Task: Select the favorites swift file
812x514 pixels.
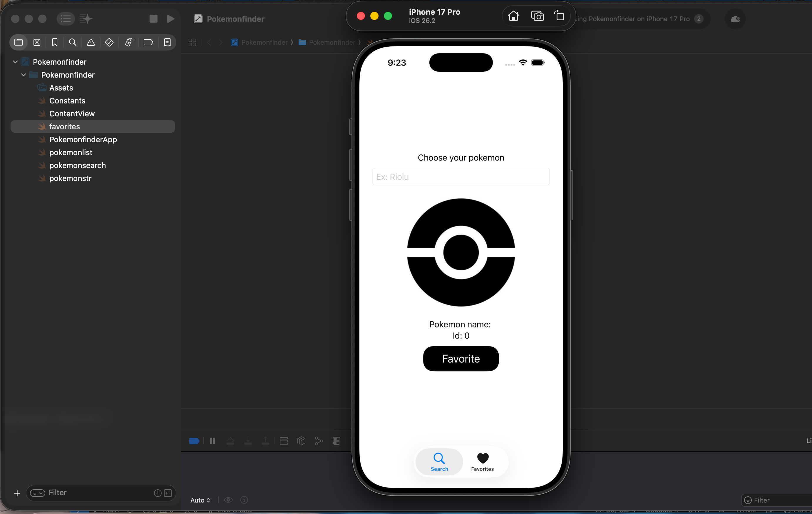Action: click(x=93, y=126)
